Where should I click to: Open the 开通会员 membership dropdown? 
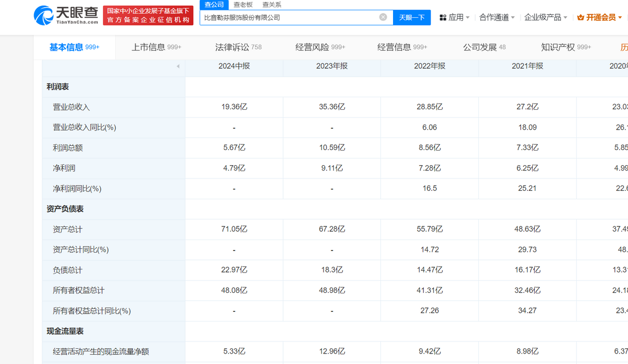click(601, 17)
